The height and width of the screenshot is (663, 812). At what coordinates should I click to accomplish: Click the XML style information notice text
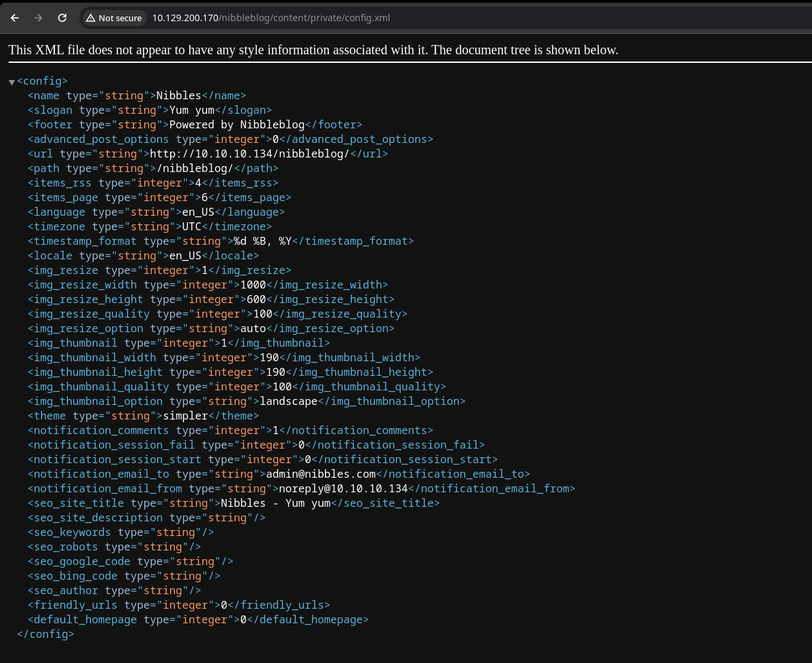313,50
